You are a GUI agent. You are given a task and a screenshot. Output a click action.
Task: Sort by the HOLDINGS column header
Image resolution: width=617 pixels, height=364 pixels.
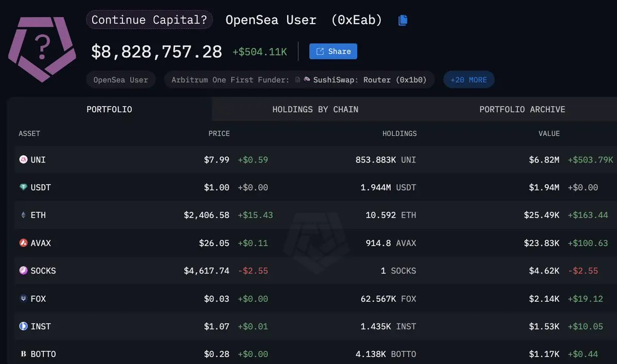pyautogui.click(x=399, y=134)
